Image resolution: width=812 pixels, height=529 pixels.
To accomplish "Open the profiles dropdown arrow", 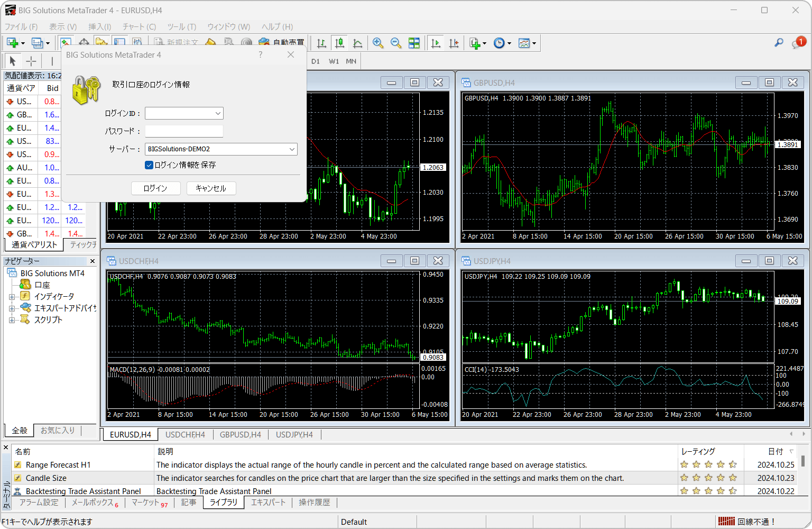I will pos(48,43).
